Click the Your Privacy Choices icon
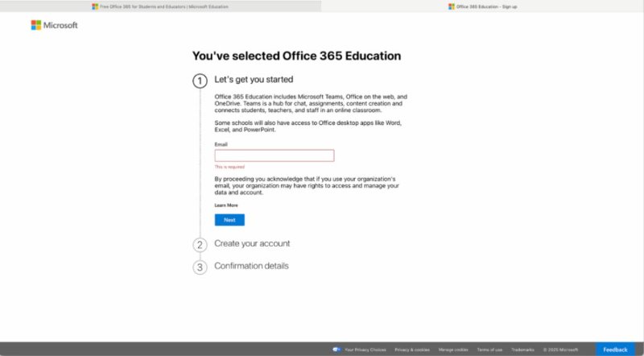The height and width of the screenshot is (356, 644). pos(336,350)
